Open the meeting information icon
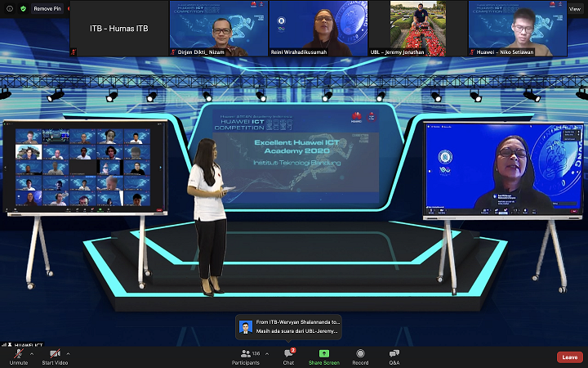Image resolution: width=588 pixels, height=368 pixels. point(10,9)
